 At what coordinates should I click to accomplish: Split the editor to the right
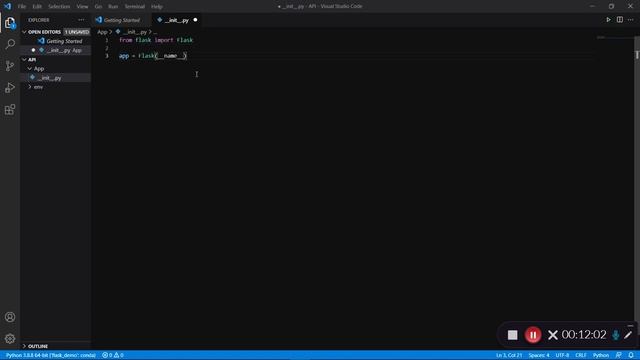(620, 20)
